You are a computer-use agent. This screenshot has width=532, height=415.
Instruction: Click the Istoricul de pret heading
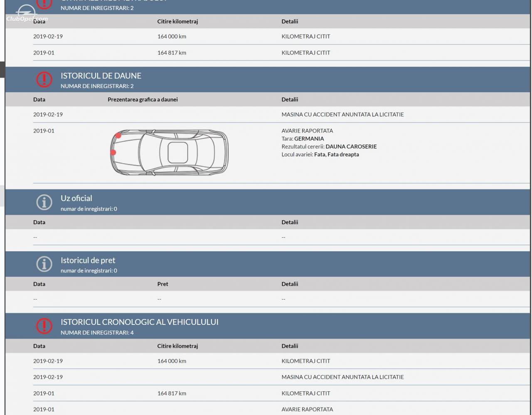point(88,260)
